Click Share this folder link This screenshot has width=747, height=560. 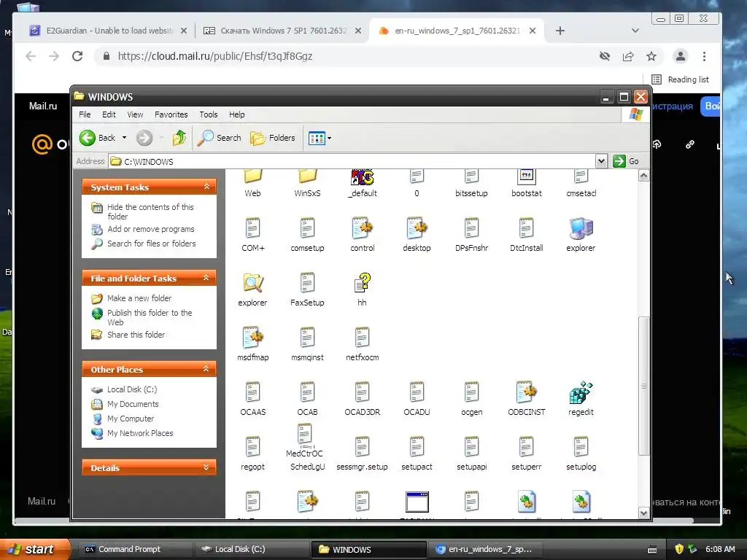(x=136, y=335)
